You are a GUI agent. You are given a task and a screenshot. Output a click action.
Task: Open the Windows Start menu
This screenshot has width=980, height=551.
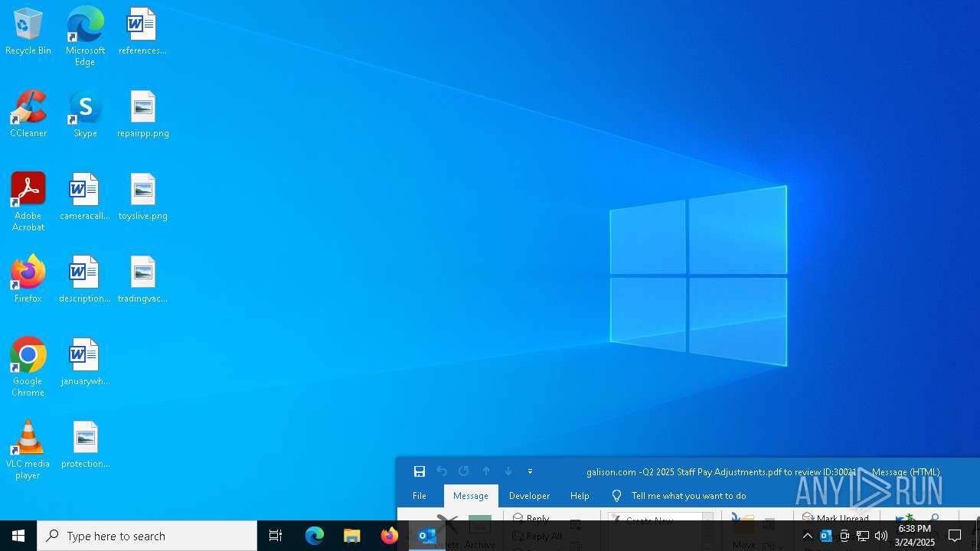point(18,536)
